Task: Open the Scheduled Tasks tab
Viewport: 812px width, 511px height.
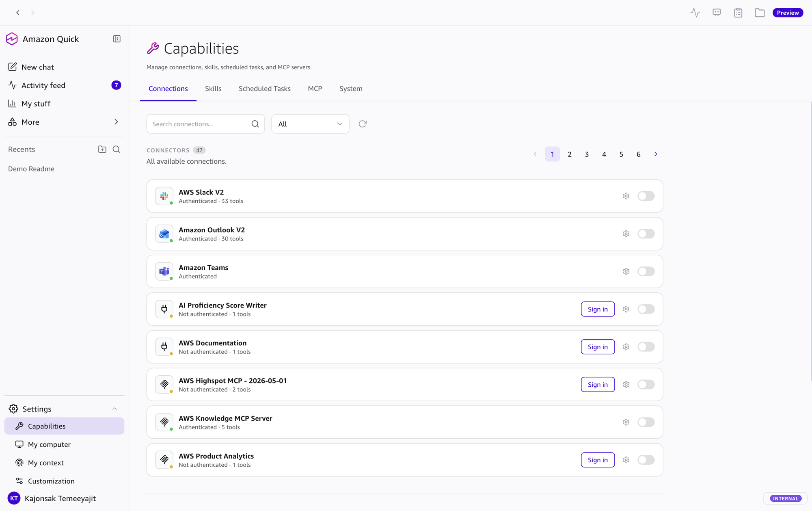Action: coord(265,89)
